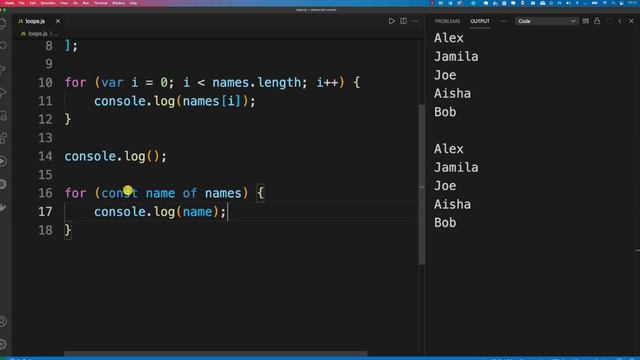
Task: Open Search in the activity bar
Action: (x=3, y=45)
